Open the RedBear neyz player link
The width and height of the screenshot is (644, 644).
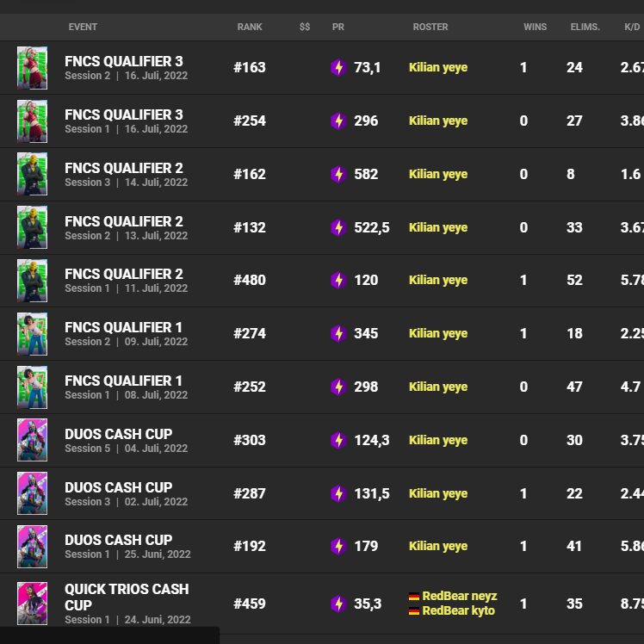tap(459, 596)
